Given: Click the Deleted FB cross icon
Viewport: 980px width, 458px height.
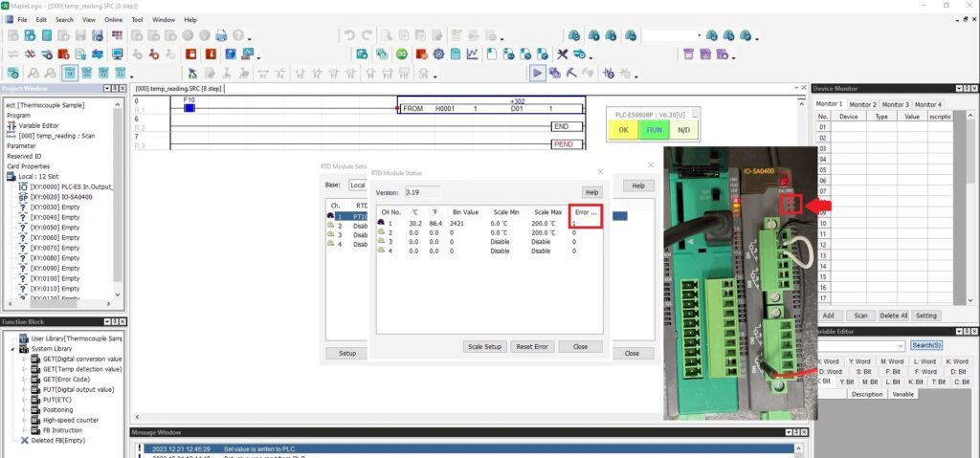Looking at the screenshot, I should (25, 441).
